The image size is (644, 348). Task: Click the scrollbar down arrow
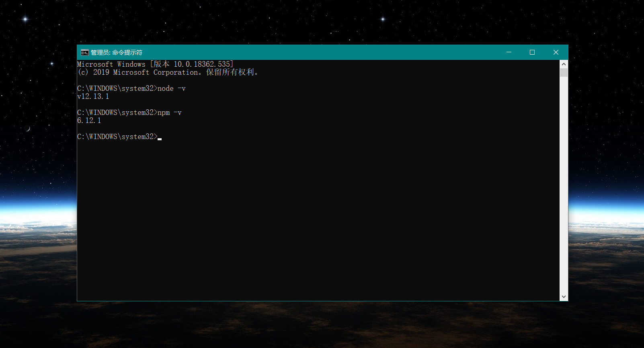pos(564,297)
